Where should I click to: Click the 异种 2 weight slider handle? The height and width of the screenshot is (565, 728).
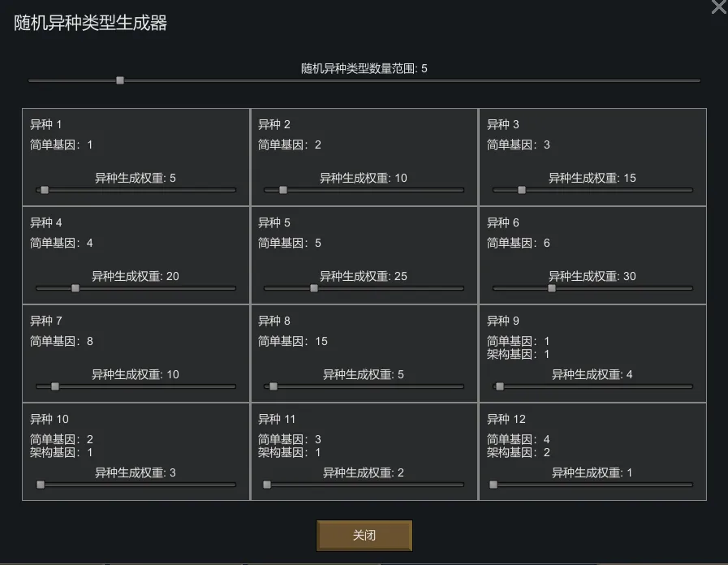pos(283,190)
